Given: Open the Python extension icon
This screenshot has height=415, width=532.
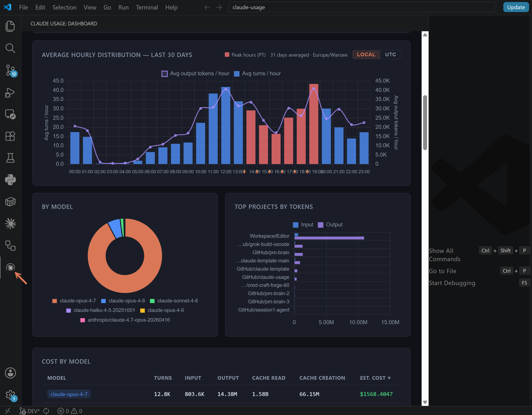Looking at the screenshot, I should click(x=10, y=180).
